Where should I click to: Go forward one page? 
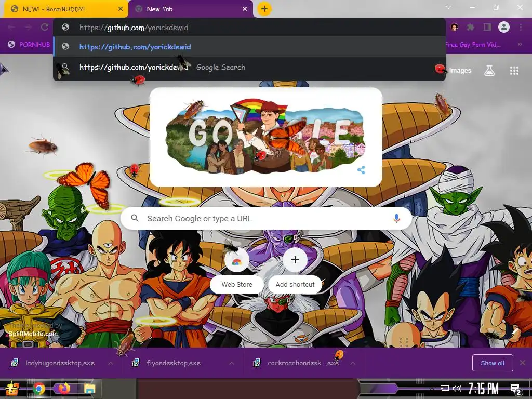pyautogui.click(x=28, y=27)
